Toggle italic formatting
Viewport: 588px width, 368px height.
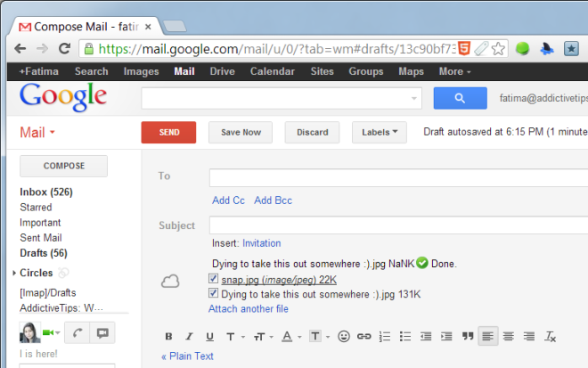point(190,337)
